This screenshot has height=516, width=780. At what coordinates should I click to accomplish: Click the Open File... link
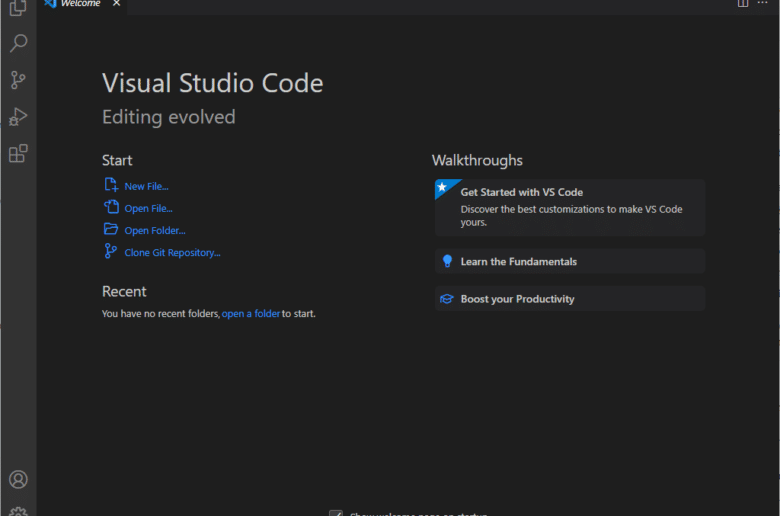[148, 208]
